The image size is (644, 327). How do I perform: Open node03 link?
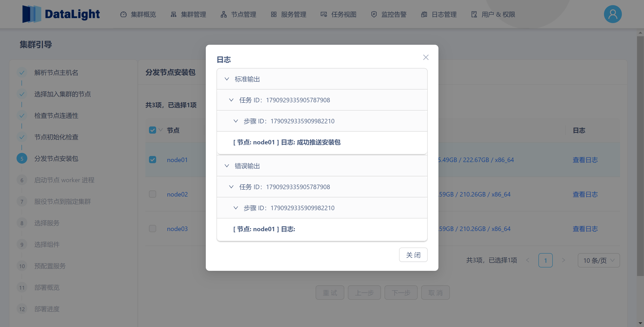(x=177, y=229)
